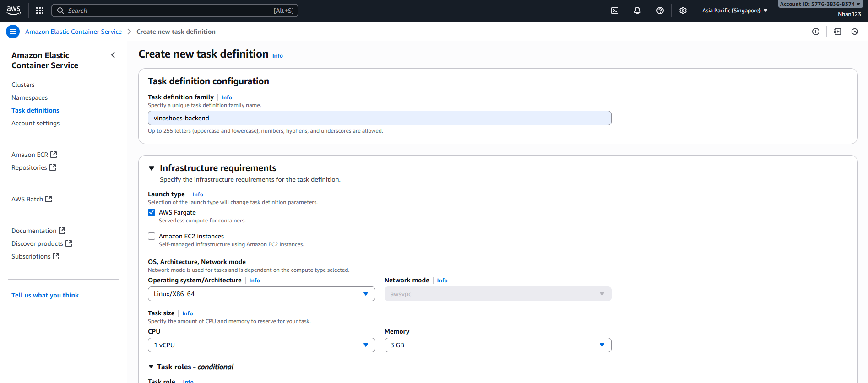The width and height of the screenshot is (868, 383).
Task: Open Subscriptions link
Action: [31, 256]
